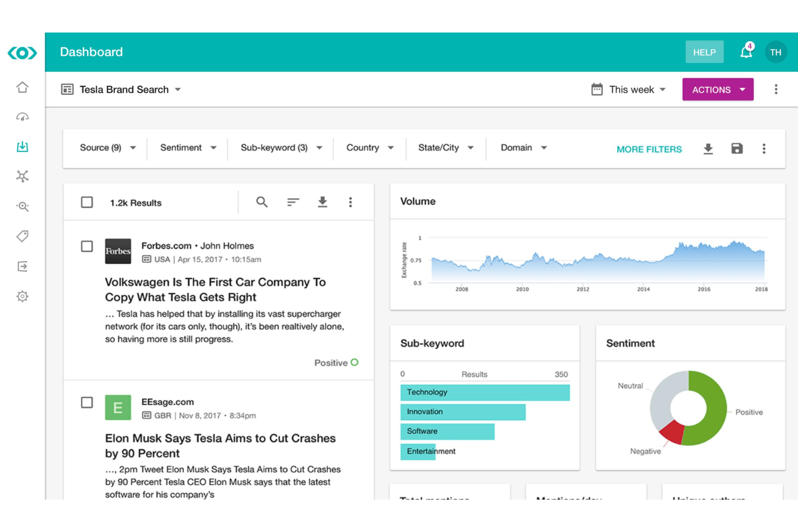Viewport: 798px width, 532px height.
Task: Click the Forbes logo thumbnail
Action: click(x=118, y=251)
